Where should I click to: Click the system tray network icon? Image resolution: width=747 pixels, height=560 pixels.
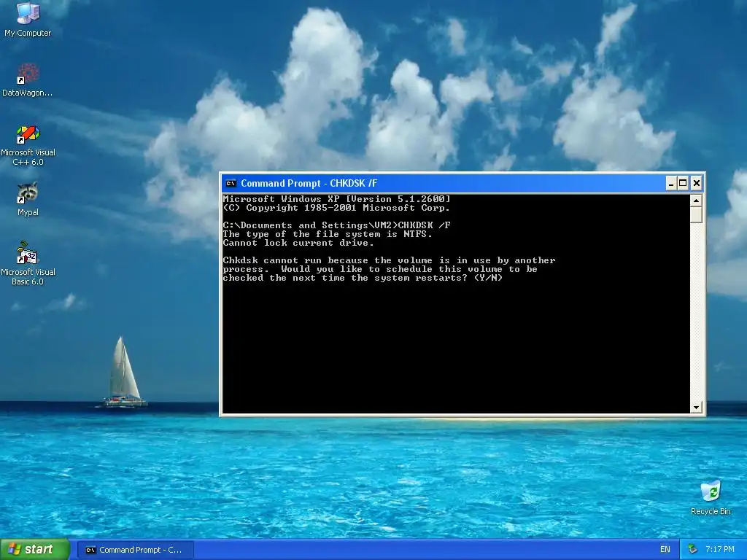(x=693, y=550)
